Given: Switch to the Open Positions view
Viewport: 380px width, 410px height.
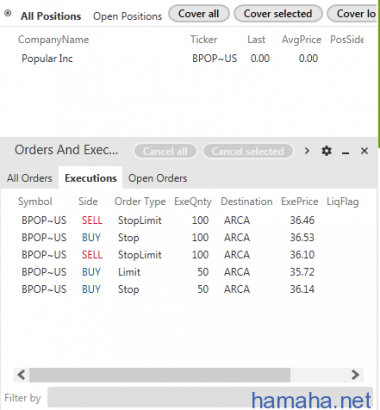Looking at the screenshot, I should (x=127, y=16).
